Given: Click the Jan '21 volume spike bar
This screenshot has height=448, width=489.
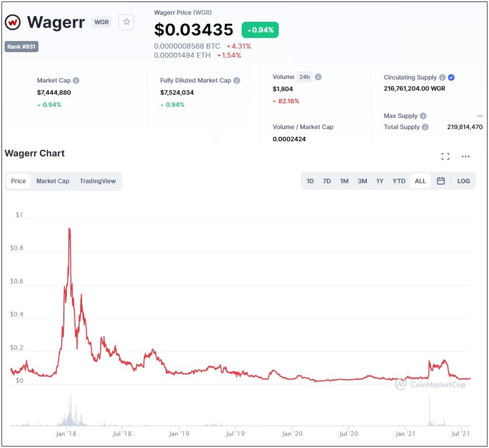Looking at the screenshot, I should coord(429,411).
